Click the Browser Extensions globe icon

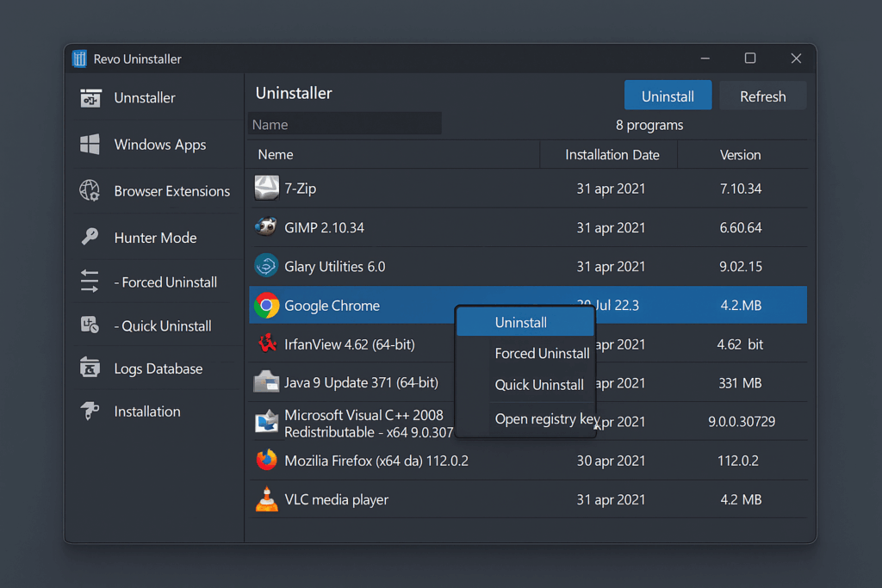[x=90, y=190]
